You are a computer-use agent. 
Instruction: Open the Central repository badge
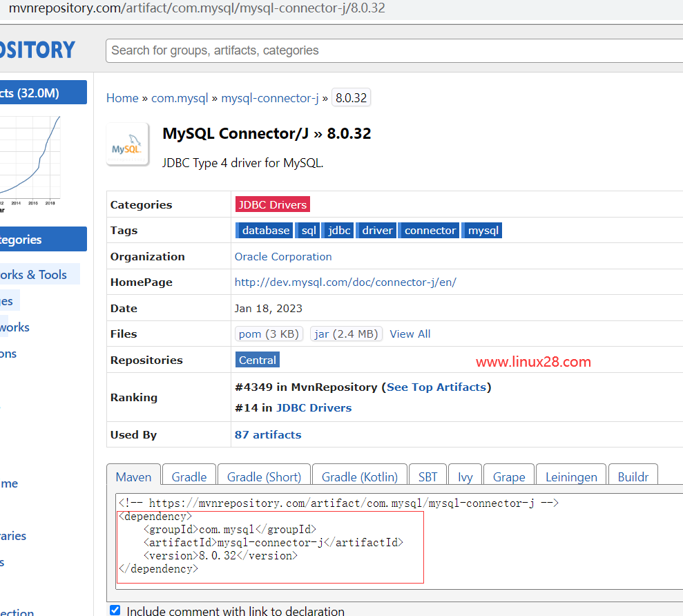click(258, 360)
